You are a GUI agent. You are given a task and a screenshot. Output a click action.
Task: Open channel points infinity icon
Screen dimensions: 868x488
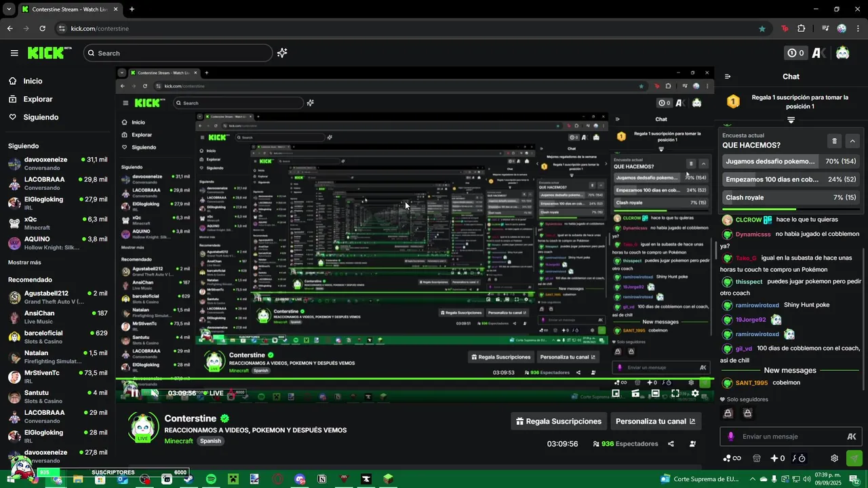[x=732, y=458]
